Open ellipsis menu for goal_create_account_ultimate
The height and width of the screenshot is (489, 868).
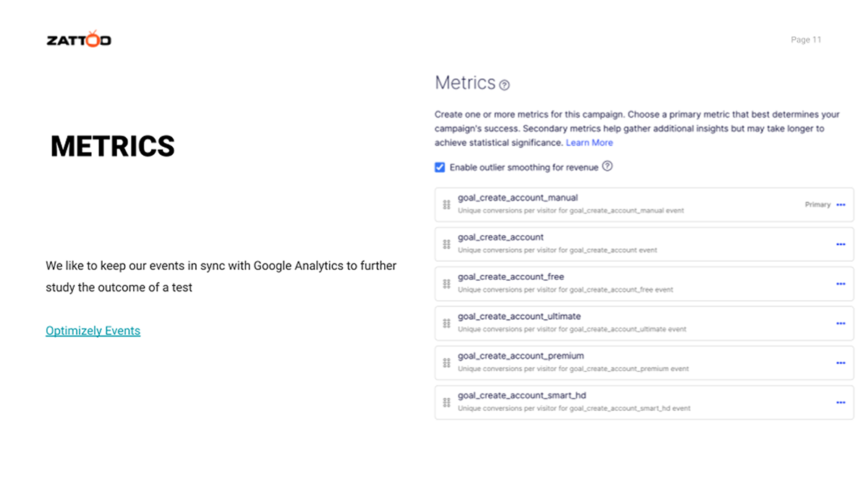point(841,323)
